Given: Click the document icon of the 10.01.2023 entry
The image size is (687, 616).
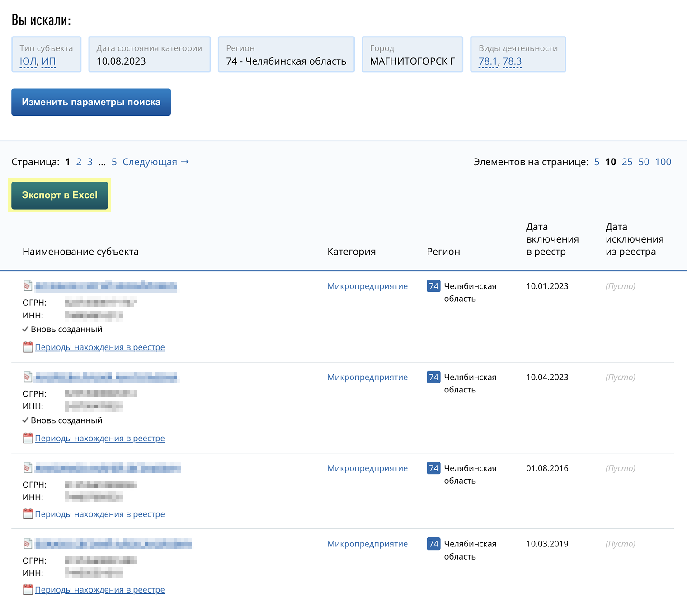Looking at the screenshot, I should click(x=28, y=286).
